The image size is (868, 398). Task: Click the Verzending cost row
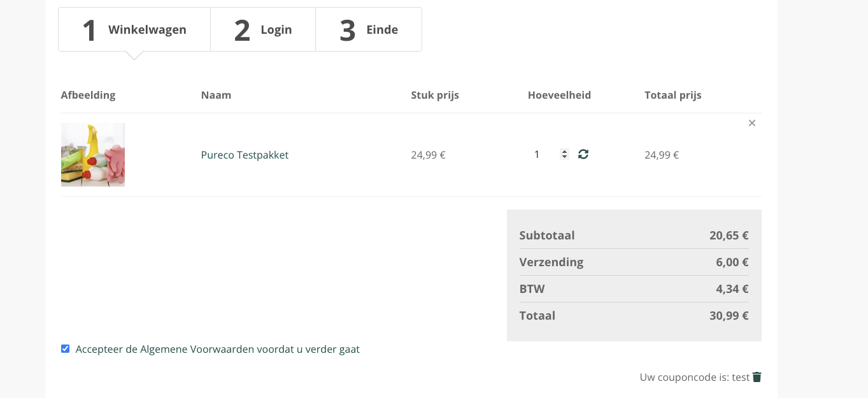(x=634, y=262)
